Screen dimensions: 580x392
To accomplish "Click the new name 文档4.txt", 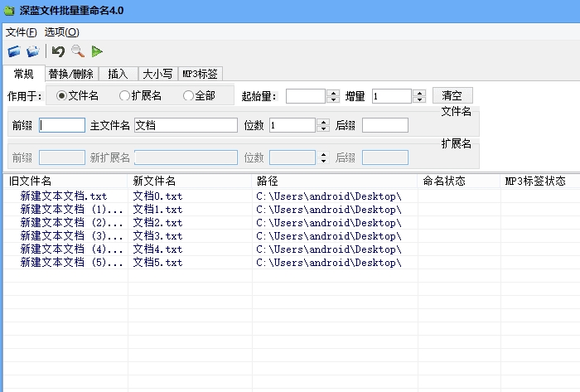I will tap(157, 249).
